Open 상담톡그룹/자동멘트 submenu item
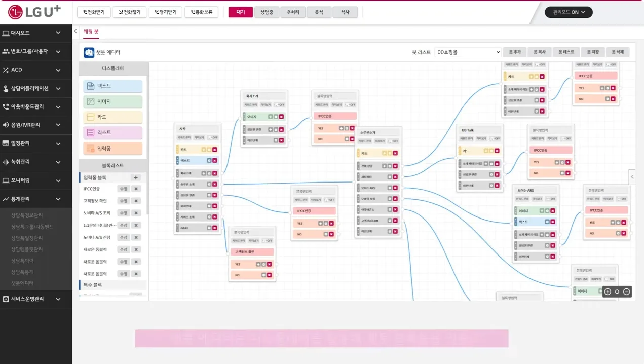 click(32, 227)
